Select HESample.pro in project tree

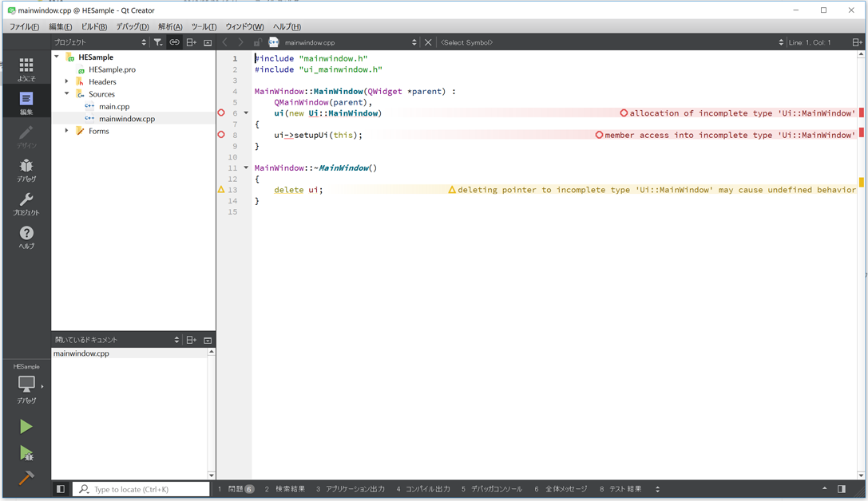tap(112, 69)
